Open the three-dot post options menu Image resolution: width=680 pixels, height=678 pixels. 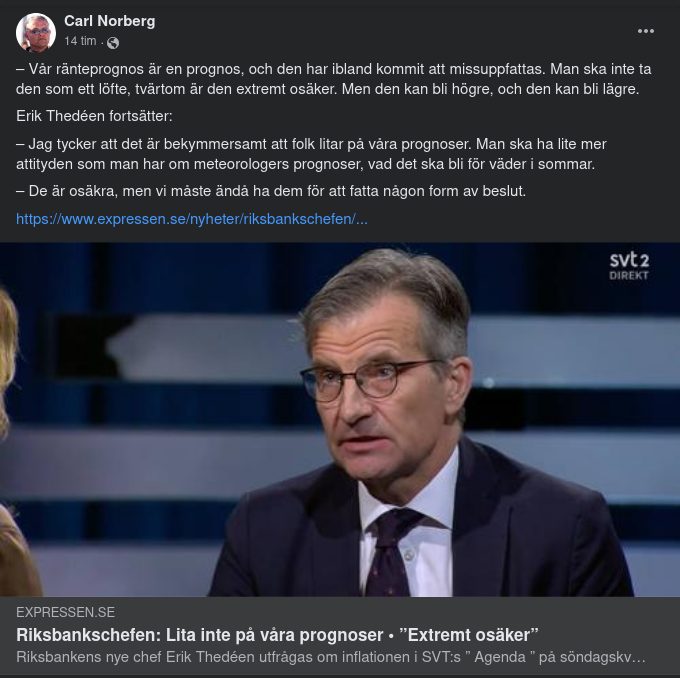646,31
